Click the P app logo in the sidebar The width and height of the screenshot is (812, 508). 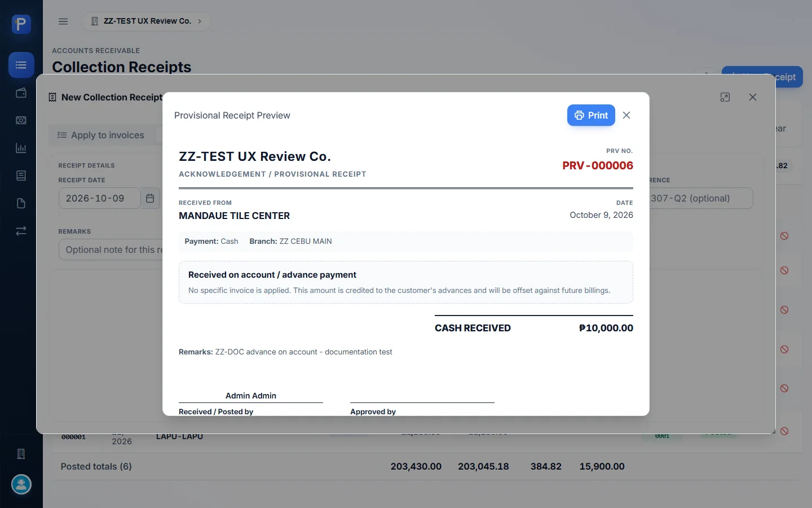click(21, 24)
